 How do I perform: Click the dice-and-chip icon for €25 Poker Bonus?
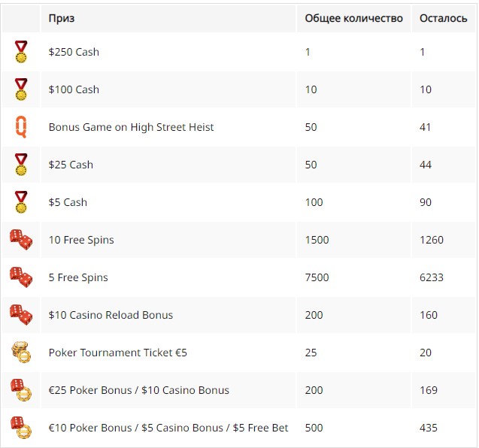tap(21, 390)
